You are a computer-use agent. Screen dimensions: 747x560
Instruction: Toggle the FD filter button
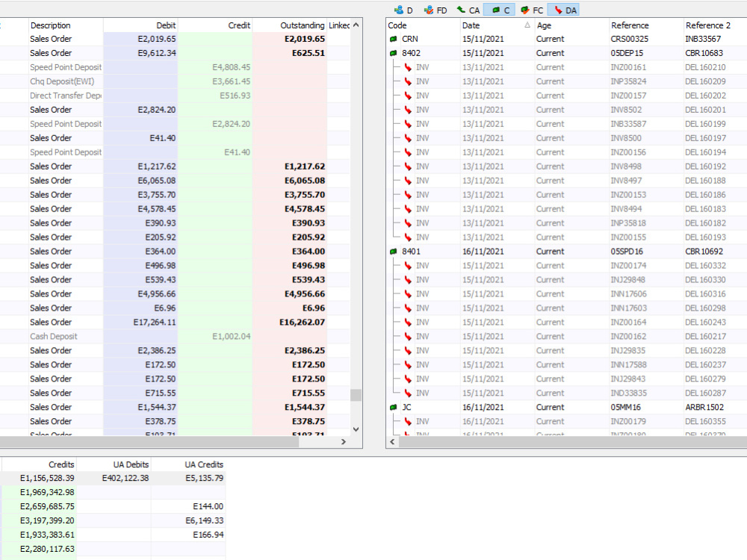point(436,10)
